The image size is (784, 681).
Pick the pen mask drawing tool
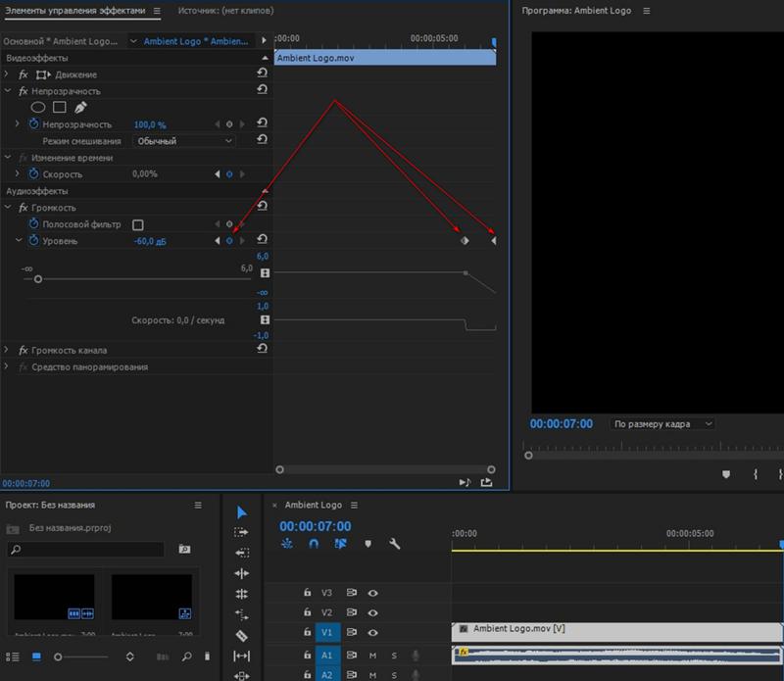(x=80, y=107)
